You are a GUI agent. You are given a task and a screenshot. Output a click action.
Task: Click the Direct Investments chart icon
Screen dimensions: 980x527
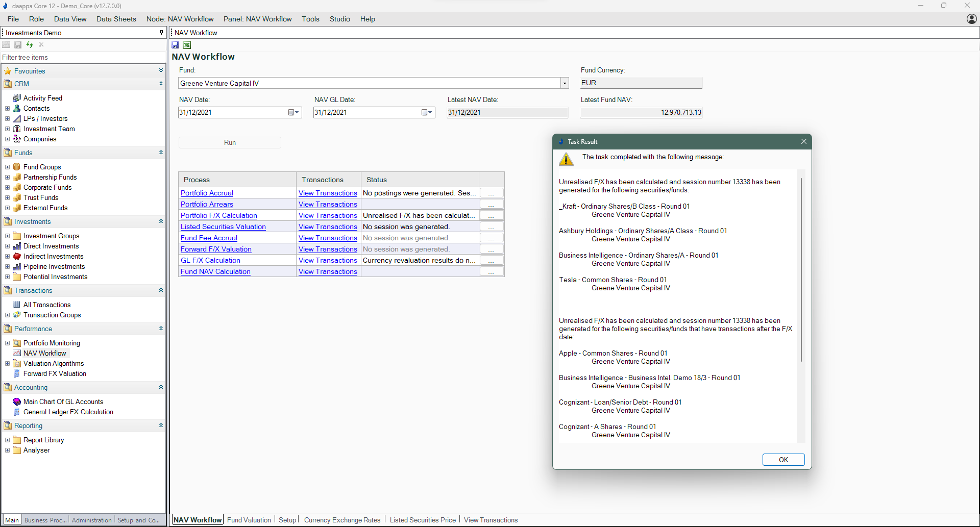click(17, 246)
